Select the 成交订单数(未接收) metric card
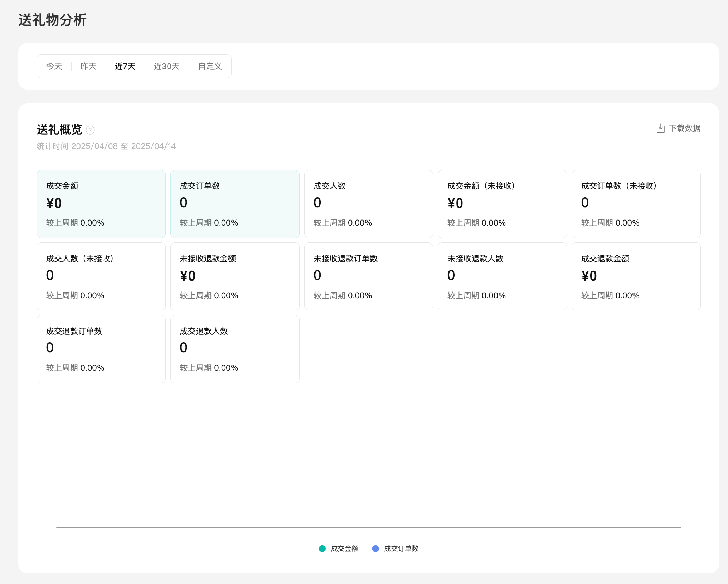The height and width of the screenshot is (584, 728). [x=636, y=204]
